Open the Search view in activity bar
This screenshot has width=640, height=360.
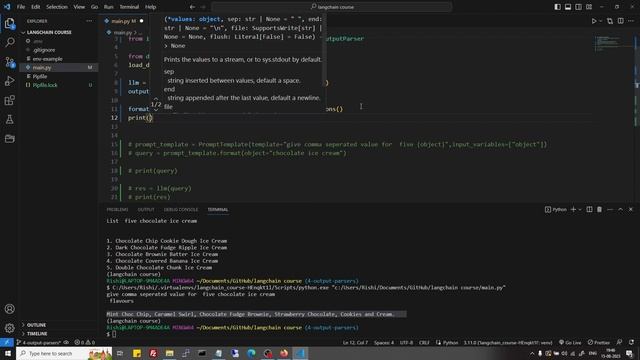[9, 42]
